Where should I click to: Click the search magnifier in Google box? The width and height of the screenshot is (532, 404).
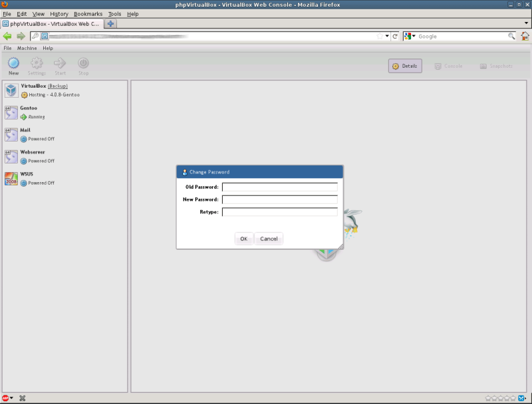coord(511,36)
